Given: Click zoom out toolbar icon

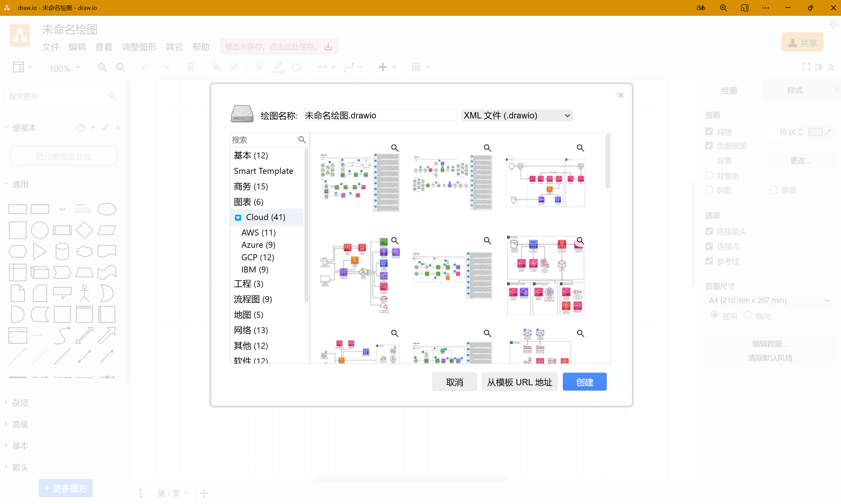Looking at the screenshot, I should coord(120,67).
